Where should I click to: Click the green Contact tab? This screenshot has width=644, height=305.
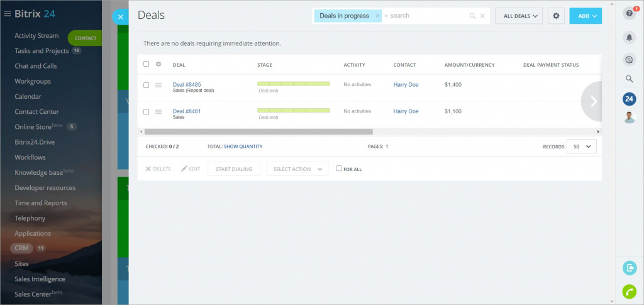click(85, 38)
